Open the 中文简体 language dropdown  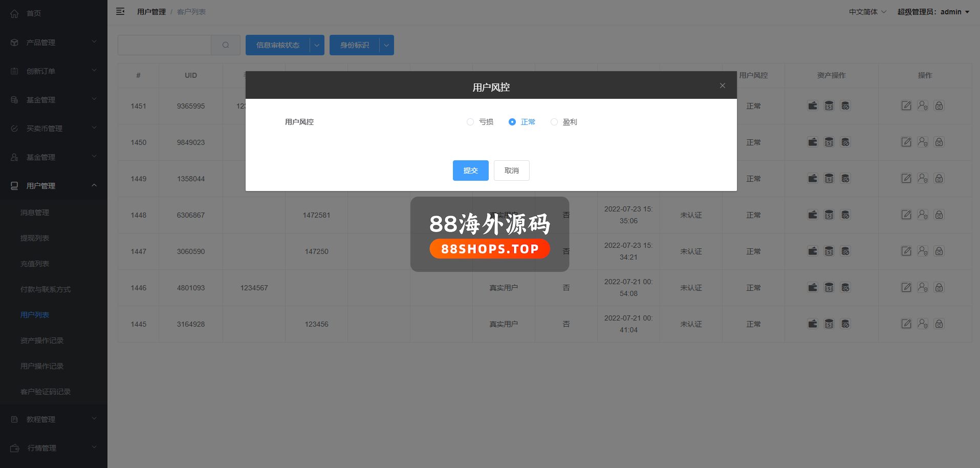click(x=867, y=12)
